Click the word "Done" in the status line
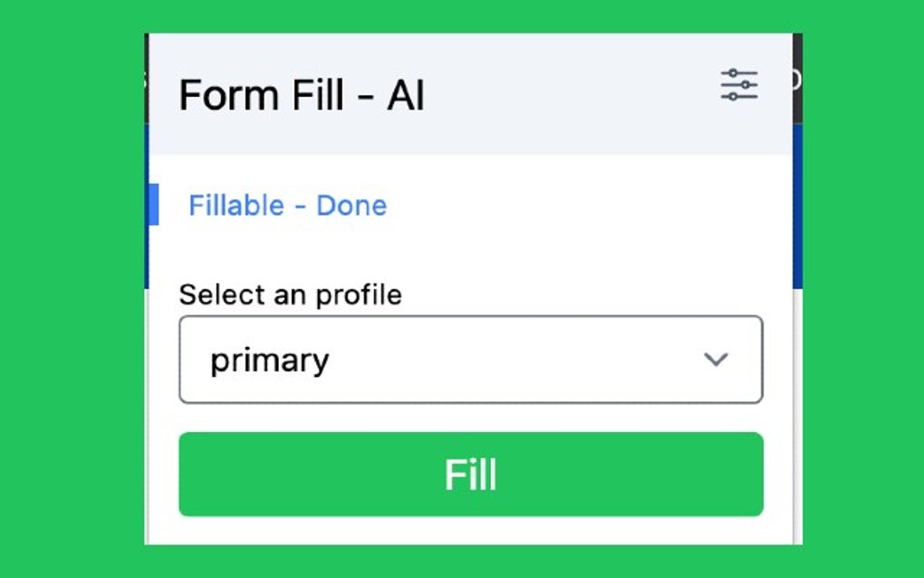The image size is (924, 578). [351, 206]
